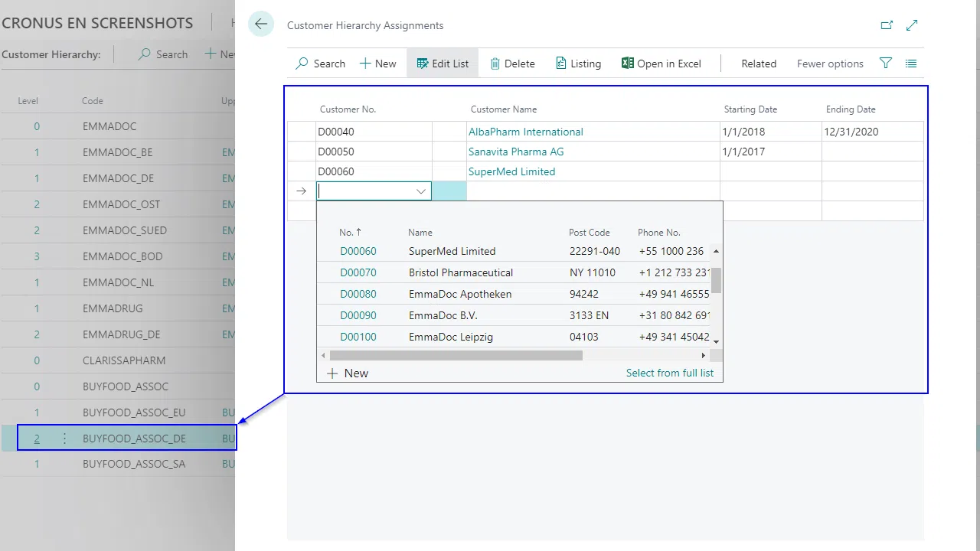Select EMMADOC_BOD row in background list
Viewport: 980px width, 551px height.
tap(118, 256)
